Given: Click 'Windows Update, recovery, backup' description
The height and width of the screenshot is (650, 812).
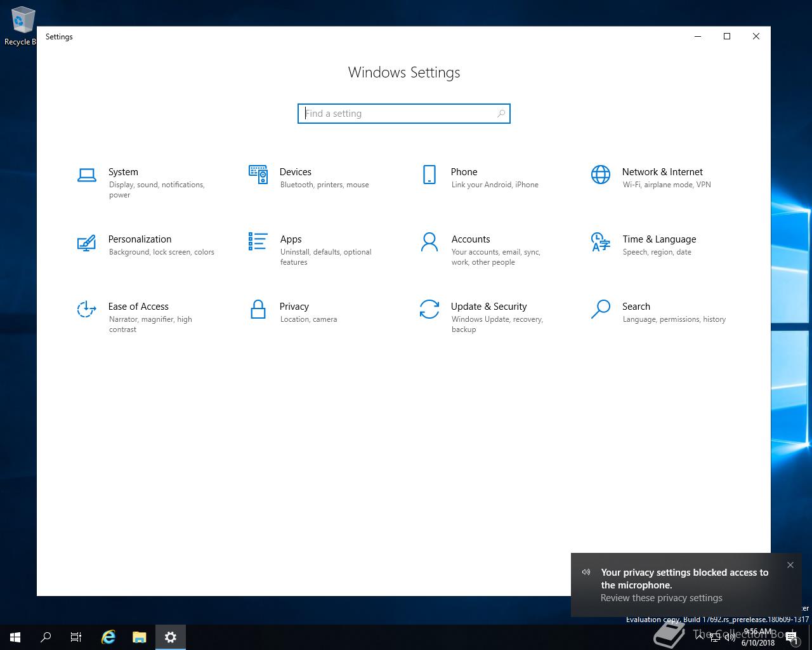Looking at the screenshot, I should pos(497,324).
